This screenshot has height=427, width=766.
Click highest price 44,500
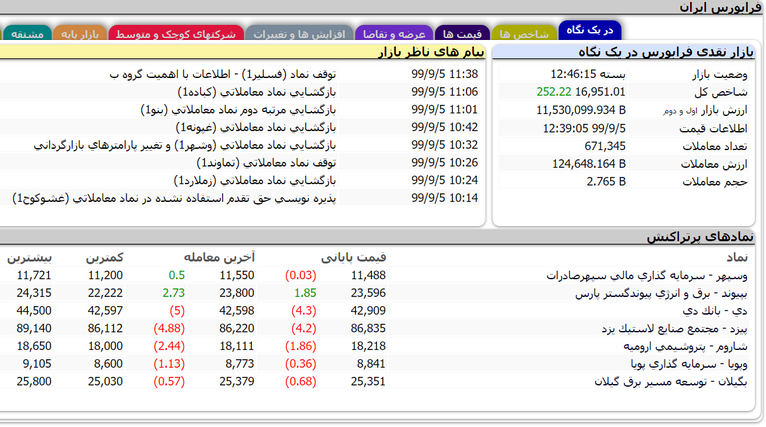34,311
